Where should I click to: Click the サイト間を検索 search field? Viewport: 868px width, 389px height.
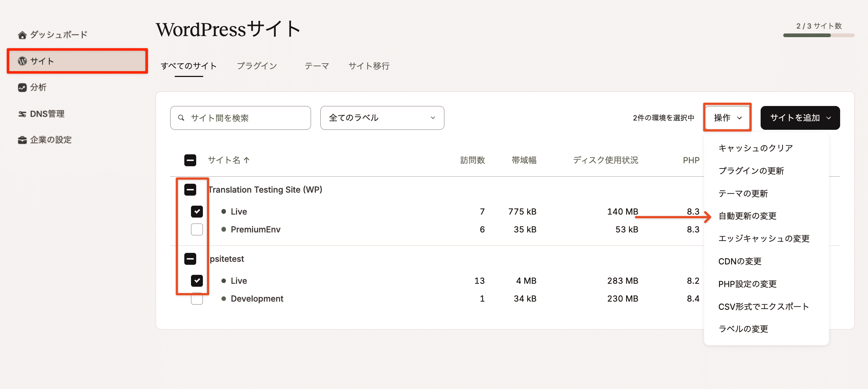coord(240,118)
